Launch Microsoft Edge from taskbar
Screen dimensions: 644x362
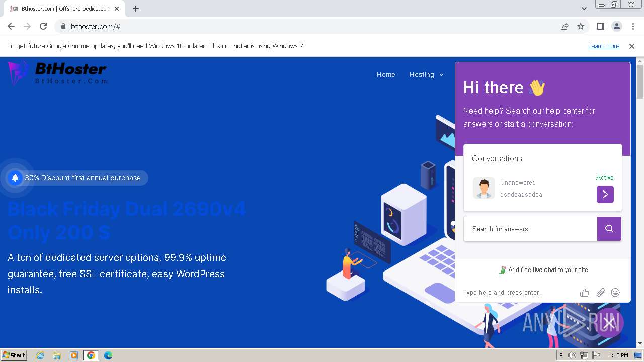108,355
